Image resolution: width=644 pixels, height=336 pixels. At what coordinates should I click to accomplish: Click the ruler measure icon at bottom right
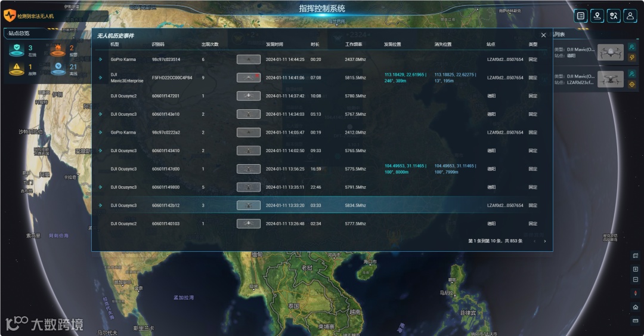tap(636, 320)
